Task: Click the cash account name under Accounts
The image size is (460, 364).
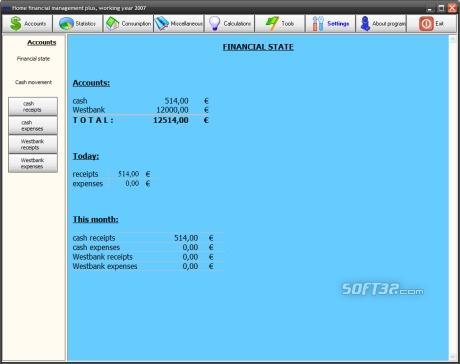Action: tap(80, 101)
